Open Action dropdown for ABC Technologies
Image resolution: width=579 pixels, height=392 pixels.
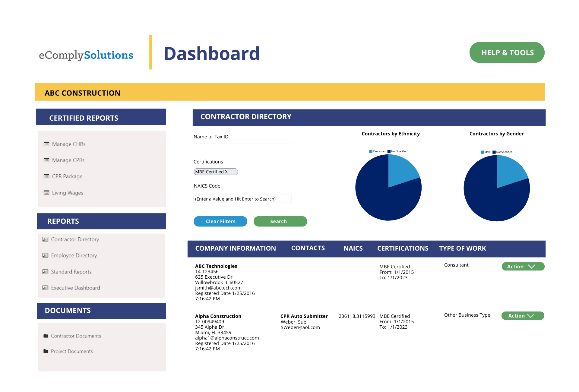coord(523,267)
